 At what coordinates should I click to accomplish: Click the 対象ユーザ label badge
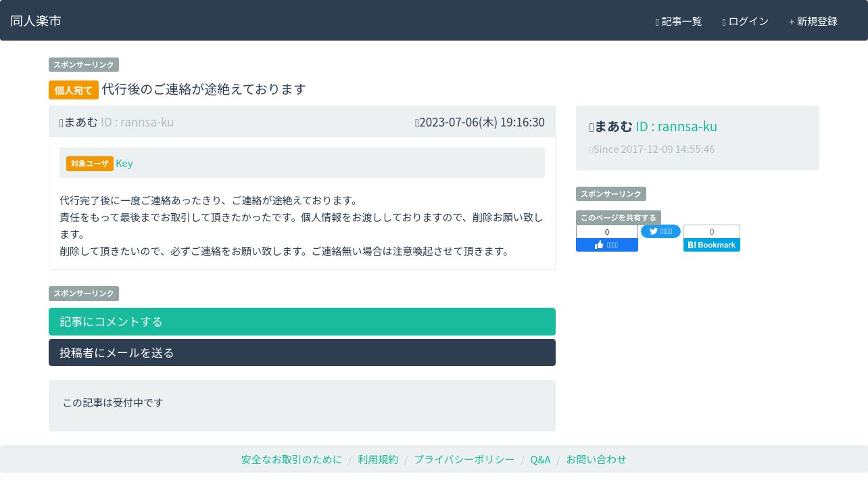pyautogui.click(x=90, y=164)
